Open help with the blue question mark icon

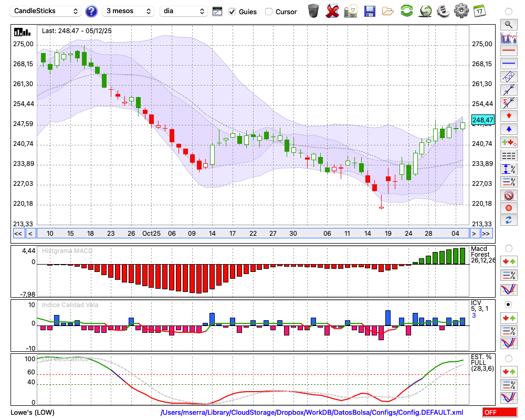91,12
